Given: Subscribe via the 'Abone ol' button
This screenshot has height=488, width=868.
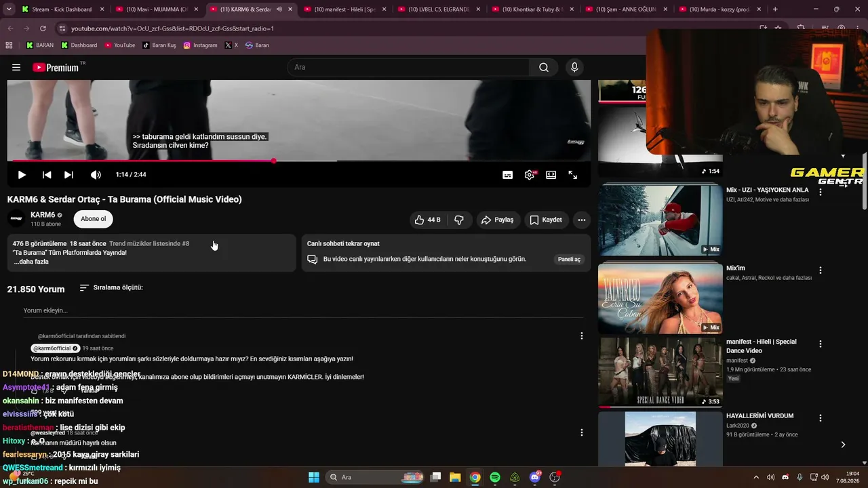Looking at the screenshot, I should coord(94,219).
